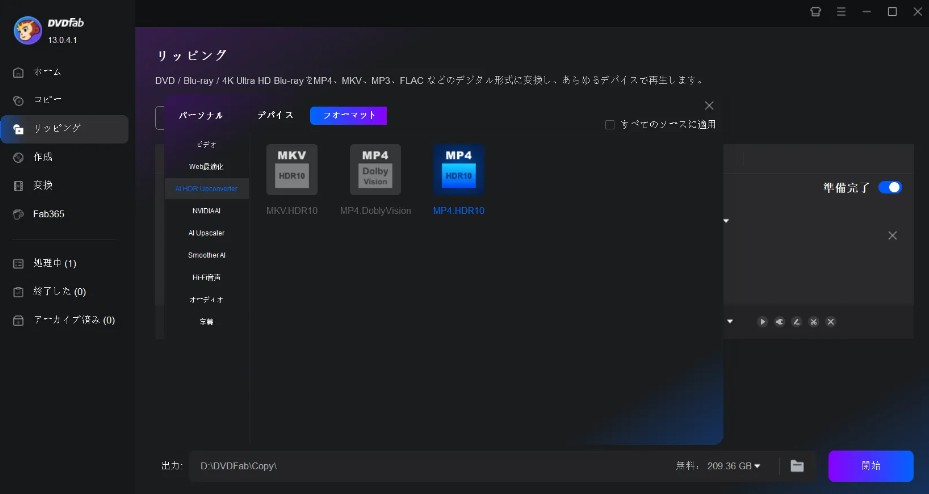The height and width of the screenshot is (494, 929).
Task: Click the round X icon in bottom icon row
Action: (x=831, y=322)
